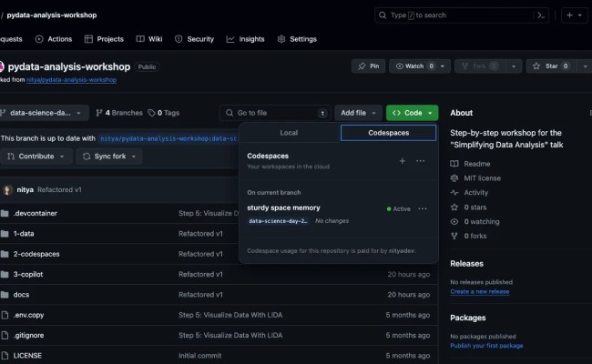Open sturdy space memory options ellipsis
Image resolution: width=592 pixels, height=364 pixels.
pos(423,208)
